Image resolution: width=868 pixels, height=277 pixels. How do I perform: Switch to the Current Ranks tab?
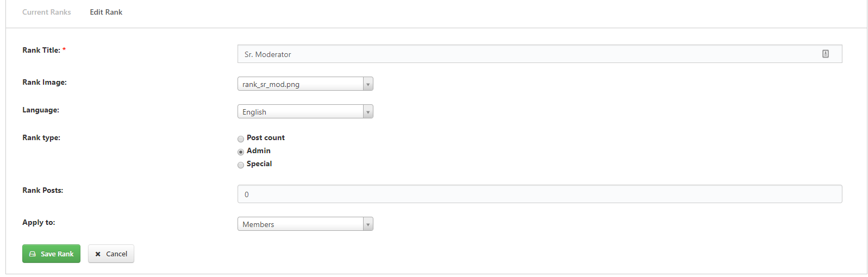(x=47, y=12)
